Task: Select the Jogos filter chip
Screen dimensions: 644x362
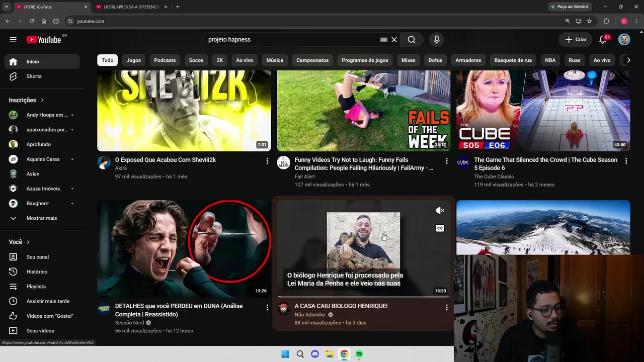Action: [x=134, y=60]
